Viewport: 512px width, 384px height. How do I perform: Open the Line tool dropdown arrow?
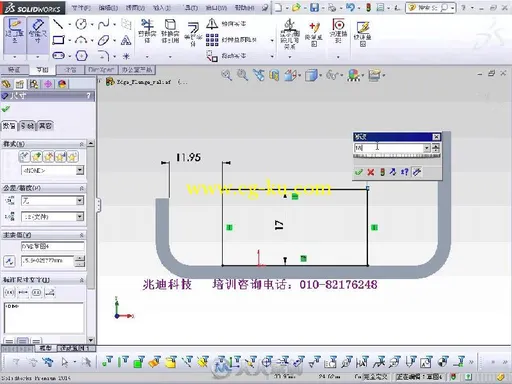coord(69,24)
